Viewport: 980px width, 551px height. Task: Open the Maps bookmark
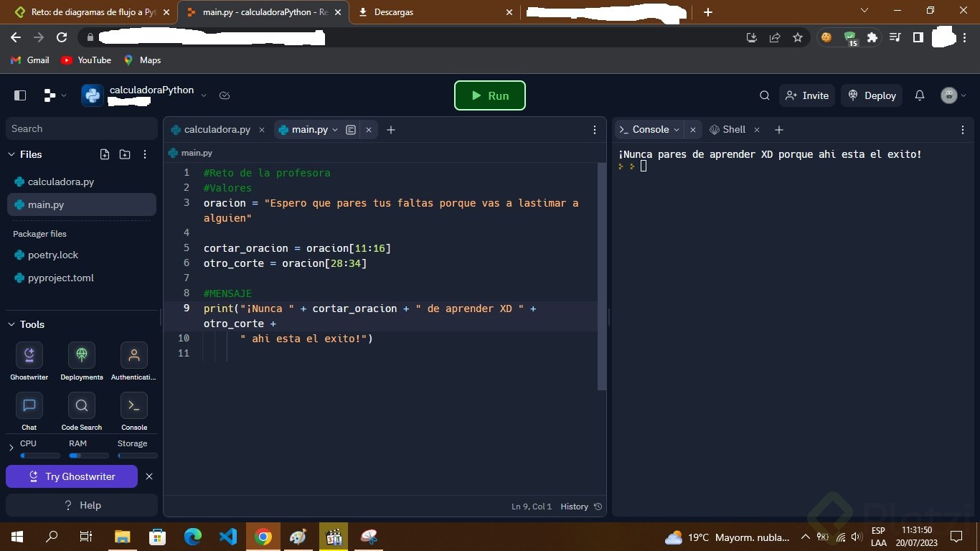pyautogui.click(x=142, y=60)
